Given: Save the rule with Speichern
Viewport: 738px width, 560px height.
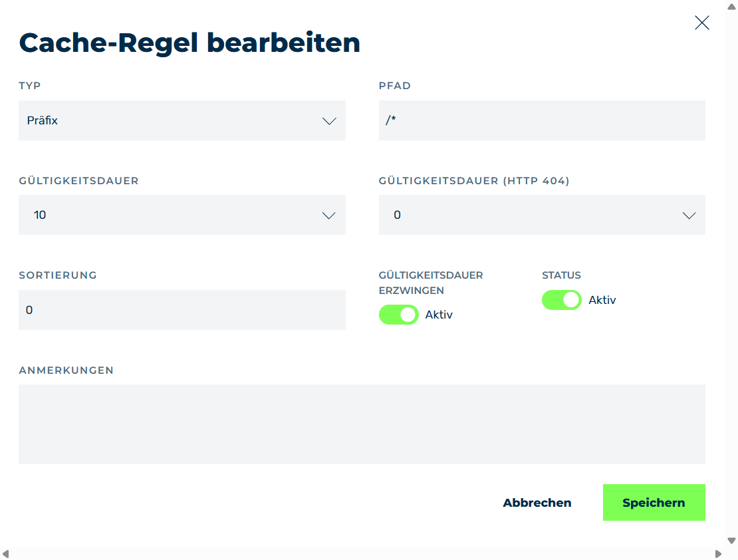Looking at the screenshot, I should pos(654,503).
